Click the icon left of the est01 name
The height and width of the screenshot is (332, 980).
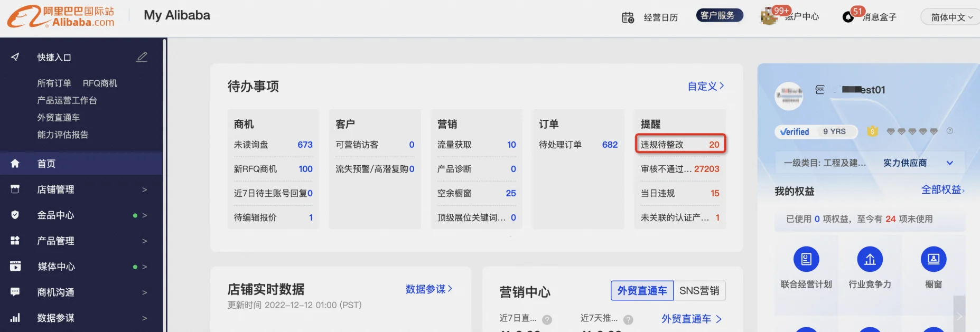[820, 90]
